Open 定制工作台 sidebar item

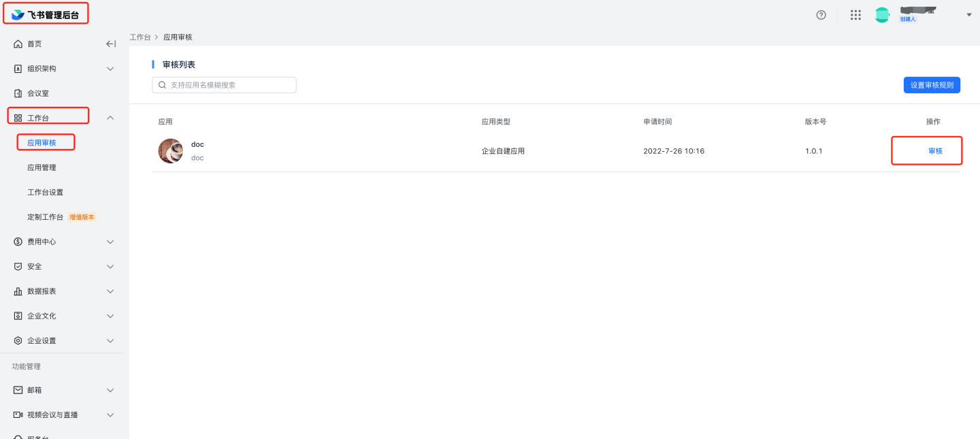point(45,217)
